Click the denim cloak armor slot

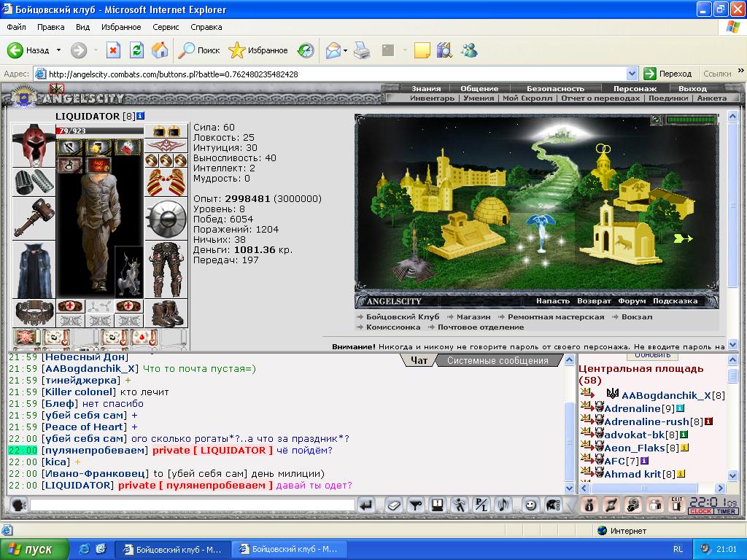34,270
